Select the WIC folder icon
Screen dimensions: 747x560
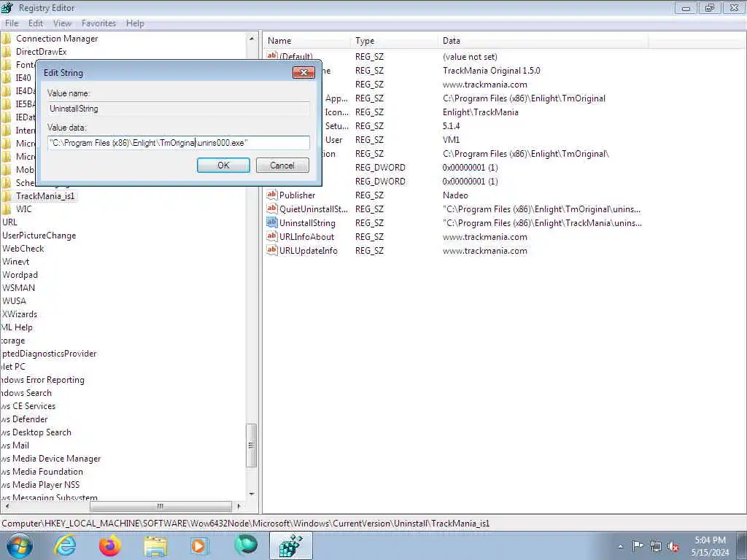[x=6, y=209]
